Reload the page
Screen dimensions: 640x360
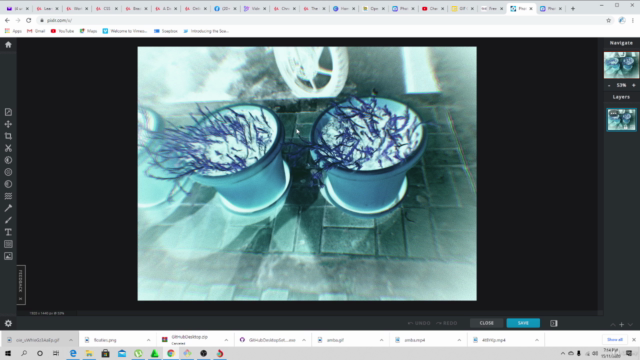[x=29, y=20]
